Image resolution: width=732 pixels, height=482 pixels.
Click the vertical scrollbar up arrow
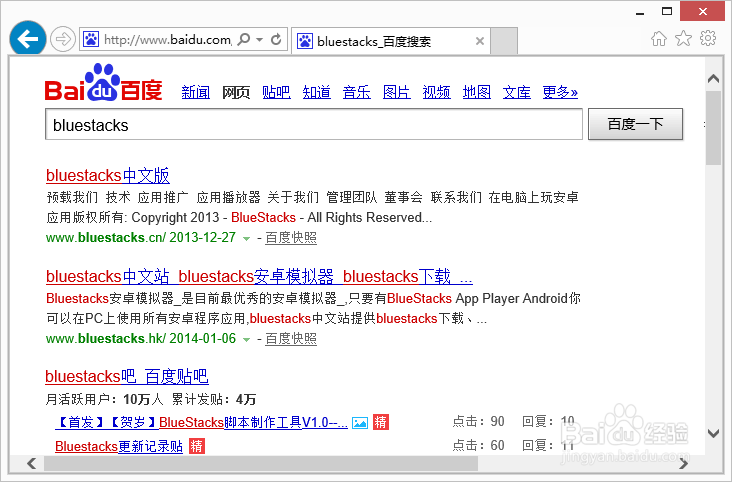coord(713,78)
